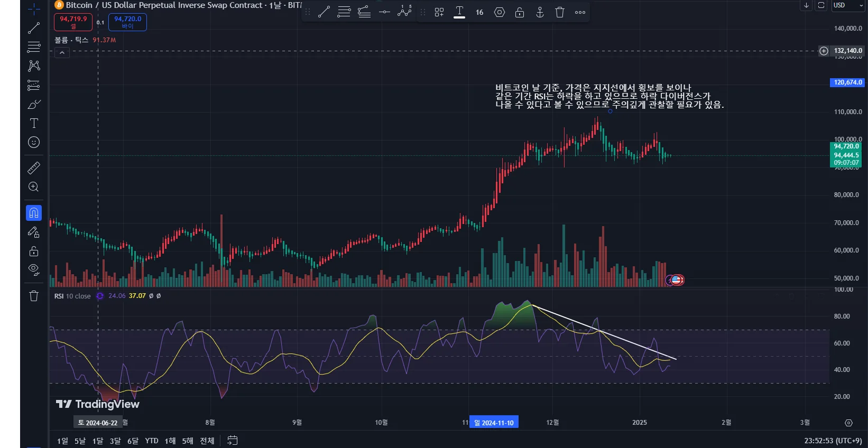Lock the selected drawing in floating toolbar
Image resolution: width=868 pixels, height=448 pixels.
pos(520,12)
